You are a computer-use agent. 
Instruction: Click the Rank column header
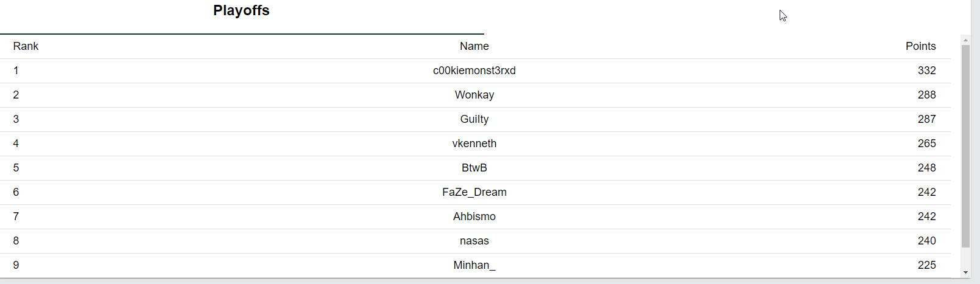click(x=26, y=46)
